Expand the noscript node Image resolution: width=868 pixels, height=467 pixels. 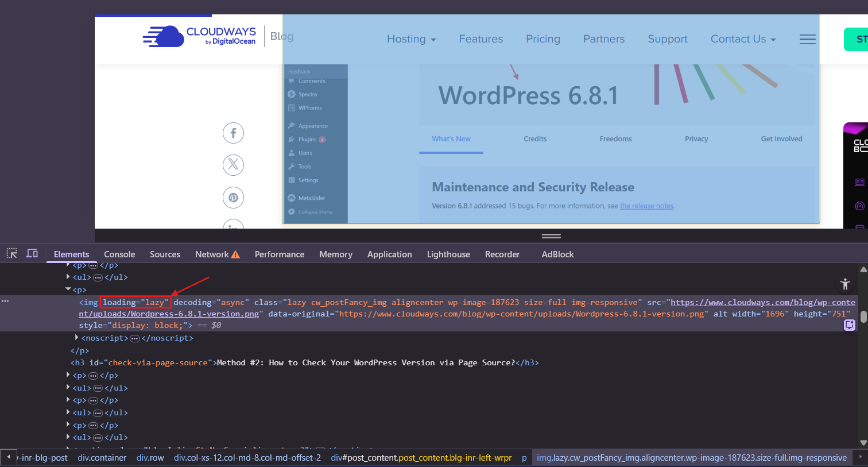pos(76,338)
